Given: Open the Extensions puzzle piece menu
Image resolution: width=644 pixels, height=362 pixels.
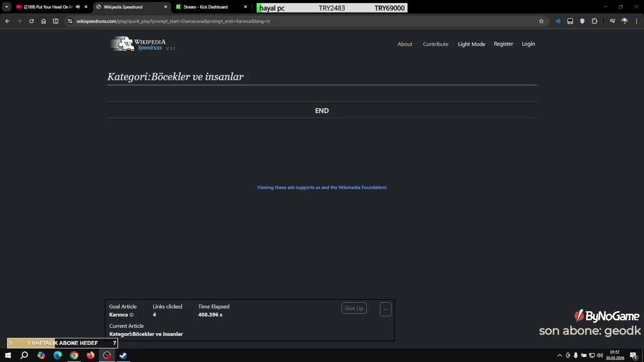Looking at the screenshot, I should click(595, 21).
